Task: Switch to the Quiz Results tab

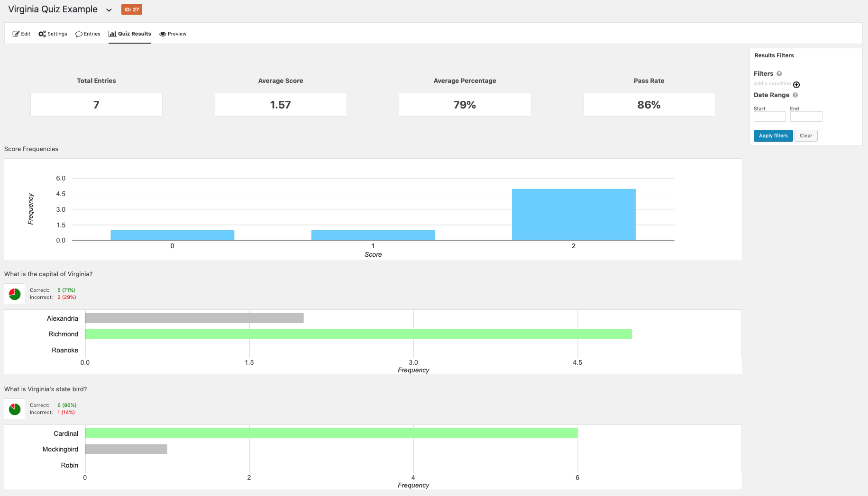Action: [130, 34]
